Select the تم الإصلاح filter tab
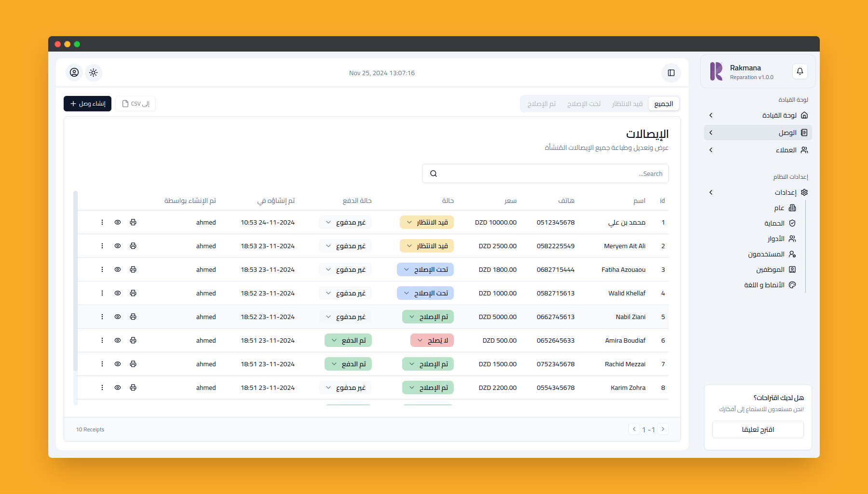 coord(542,104)
